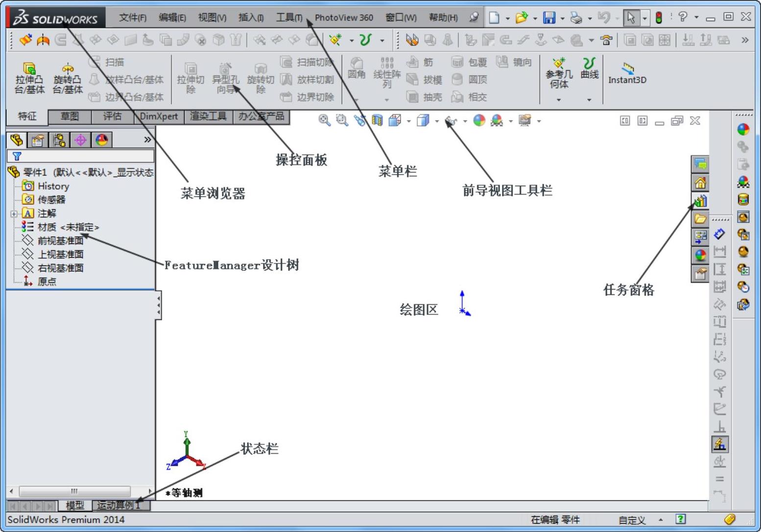The height and width of the screenshot is (532, 761).
Task: Select the Mirror (镜向) tool
Action: [514, 62]
